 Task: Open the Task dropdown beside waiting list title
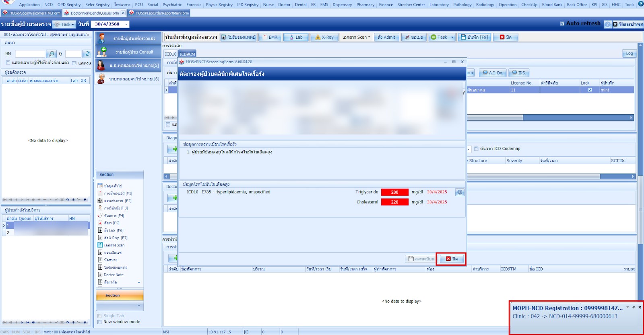[x=65, y=24]
